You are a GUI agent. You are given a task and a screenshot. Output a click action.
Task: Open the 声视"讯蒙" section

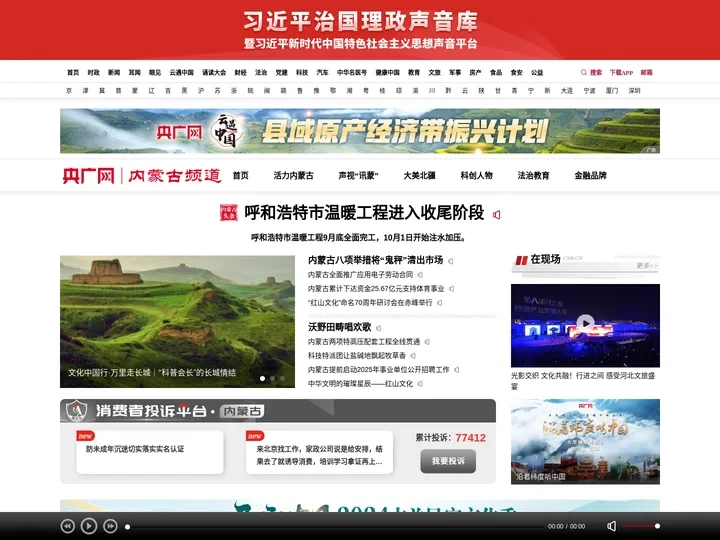(358, 175)
